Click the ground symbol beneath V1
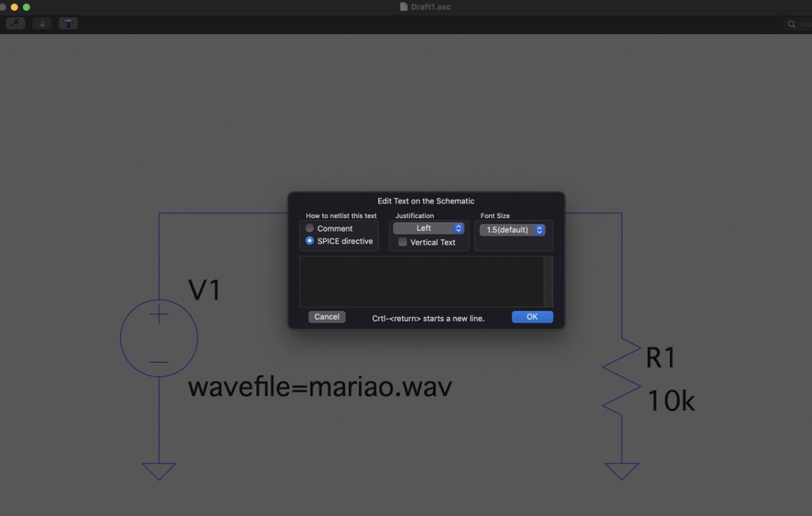Image resolution: width=812 pixels, height=516 pixels. tap(159, 471)
